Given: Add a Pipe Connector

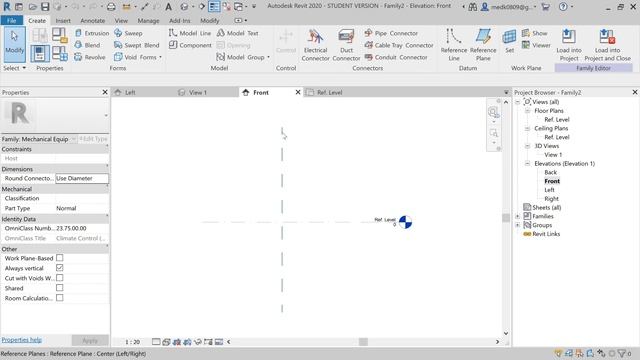Looking at the screenshot, I should [x=391, y=33].
